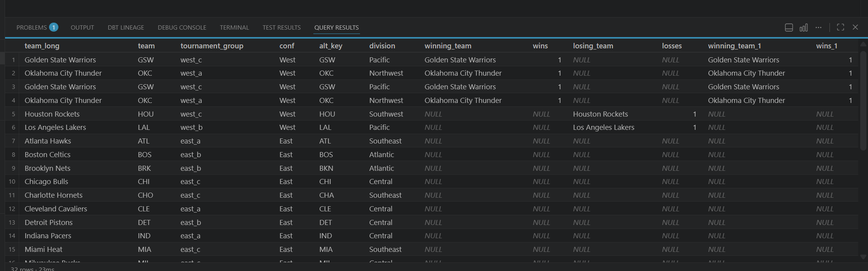Image resolution: width=868 pixels, height=271 pixels.
Task: Click the west_b tournament_group cell
Action: point(192,127)
